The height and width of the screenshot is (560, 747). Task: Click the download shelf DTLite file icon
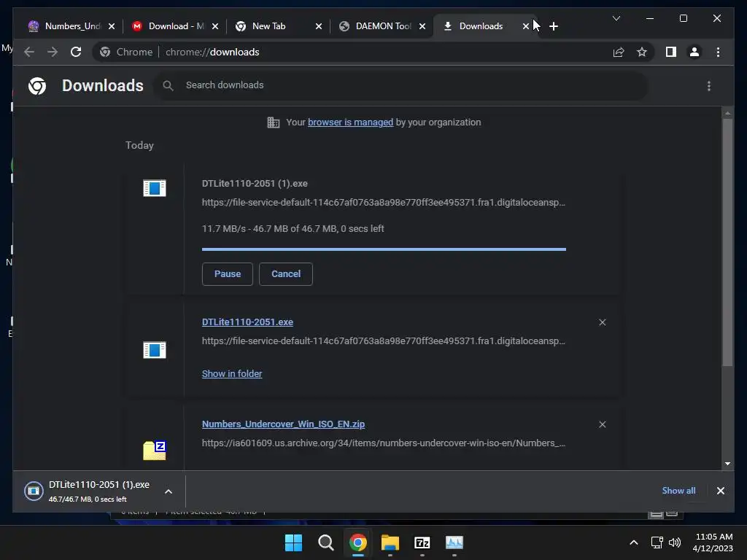(x=34, y=491)
